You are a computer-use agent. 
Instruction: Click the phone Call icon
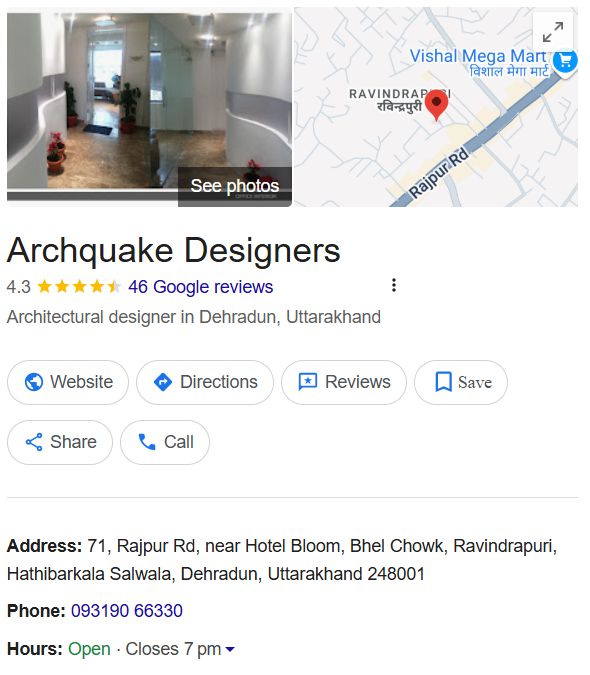coord(147,442)
